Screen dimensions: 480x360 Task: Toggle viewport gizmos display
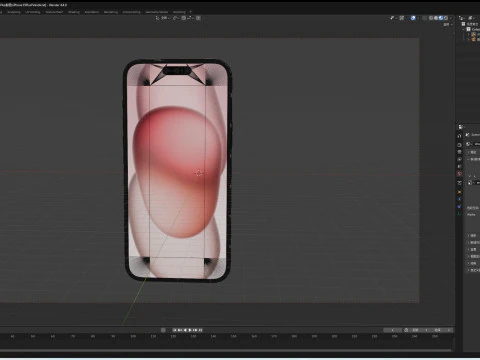402,18
